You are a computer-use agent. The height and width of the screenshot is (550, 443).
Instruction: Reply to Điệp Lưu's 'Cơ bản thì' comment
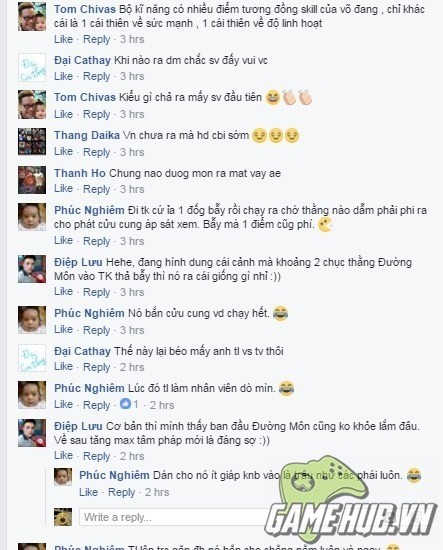click(96, 456)
